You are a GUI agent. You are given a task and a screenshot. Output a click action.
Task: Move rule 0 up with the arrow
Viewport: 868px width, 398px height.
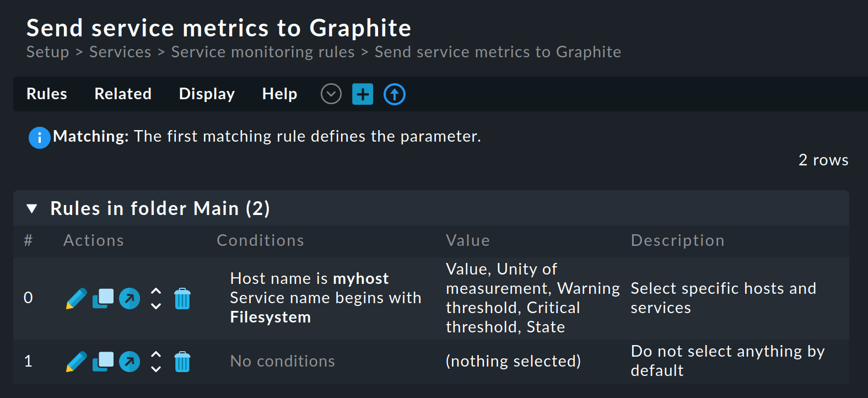[156, 291]
